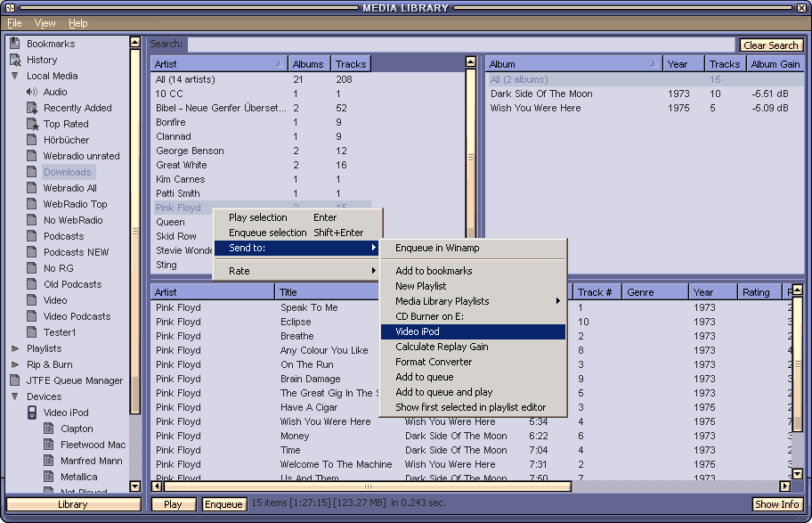Click the Track # column header
The image size is (812, 523).
point(596,292)
